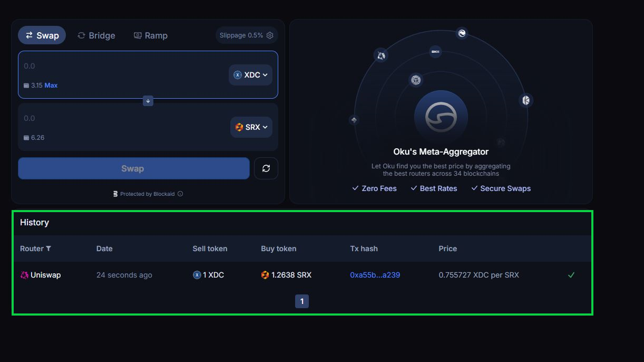
Task: Click the Secure Swaps checkmark label
Action: pyautogui.click(x=501, y=188)
